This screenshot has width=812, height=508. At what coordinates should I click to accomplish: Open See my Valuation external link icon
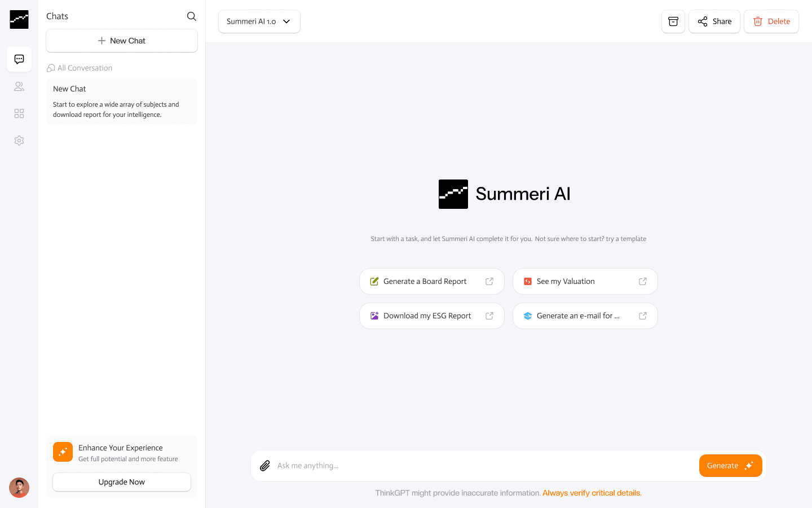[x=643, y=281]
